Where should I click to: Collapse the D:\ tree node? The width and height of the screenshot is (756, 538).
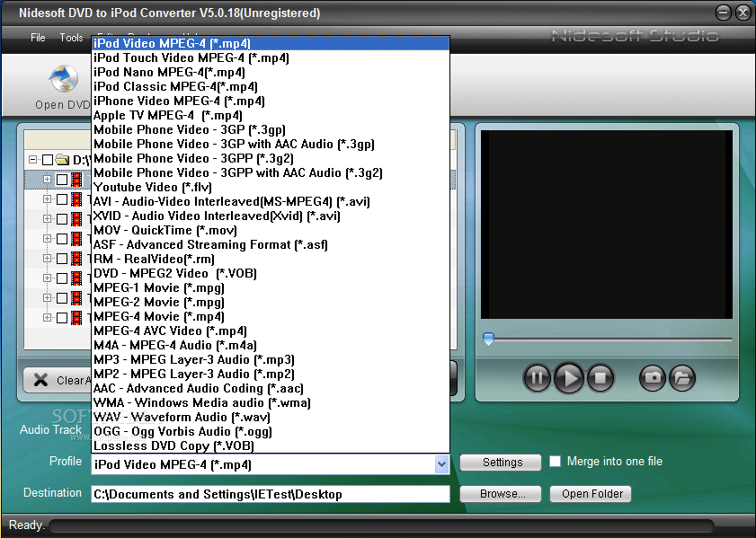click(x=32, y=160)
